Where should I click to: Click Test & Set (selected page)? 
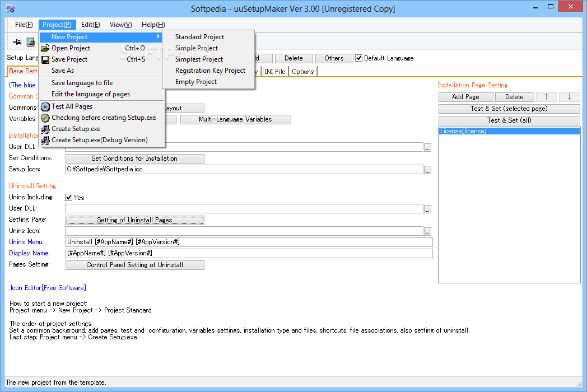(509, 109)
